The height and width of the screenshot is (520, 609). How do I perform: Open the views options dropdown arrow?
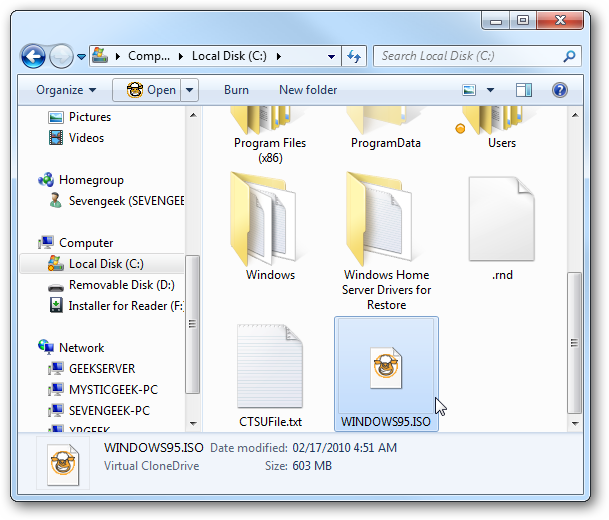(491, 90)
